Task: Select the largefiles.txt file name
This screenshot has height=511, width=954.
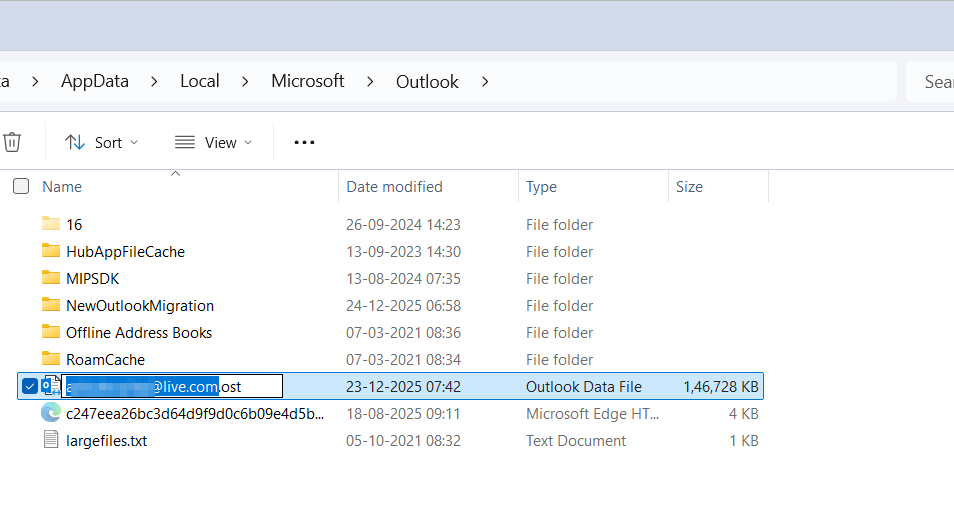Action: 106,441
